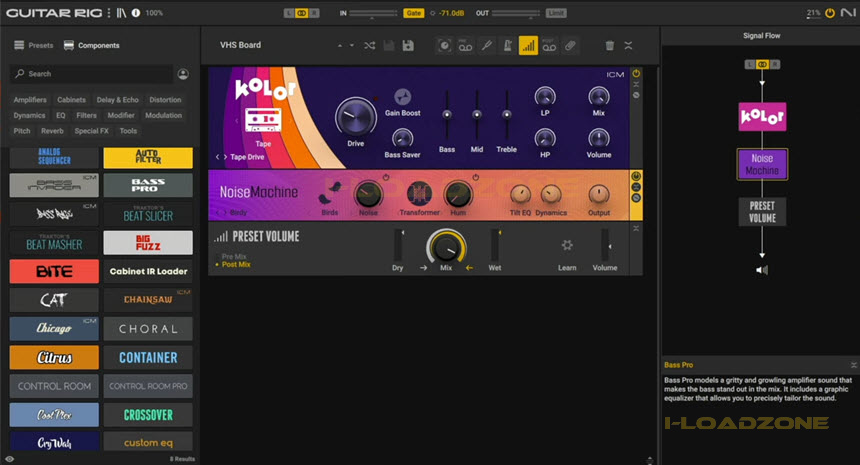Click previous Kolor preset arrow by Tape Drive
Viewport: 860px width, 465px height.
point(218,157)
